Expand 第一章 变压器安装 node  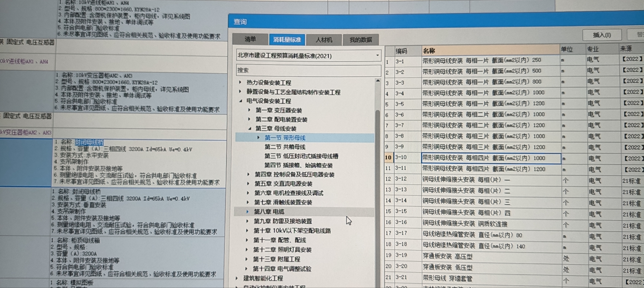249,110
